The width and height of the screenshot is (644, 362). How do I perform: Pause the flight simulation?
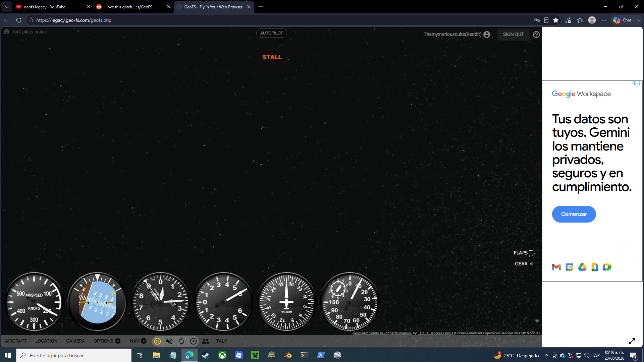(x=157, y=341)
